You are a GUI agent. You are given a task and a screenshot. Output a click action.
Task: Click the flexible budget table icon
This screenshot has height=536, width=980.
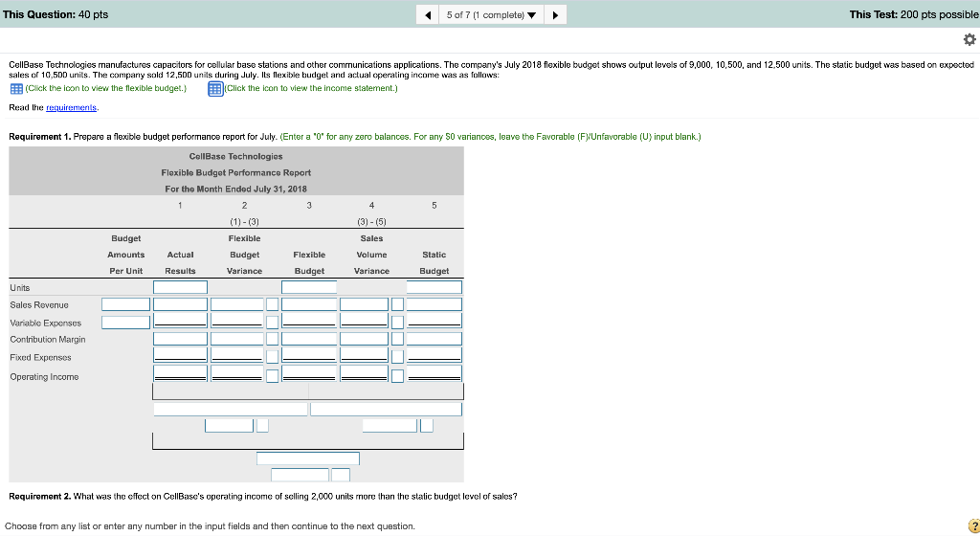(17, 89)
